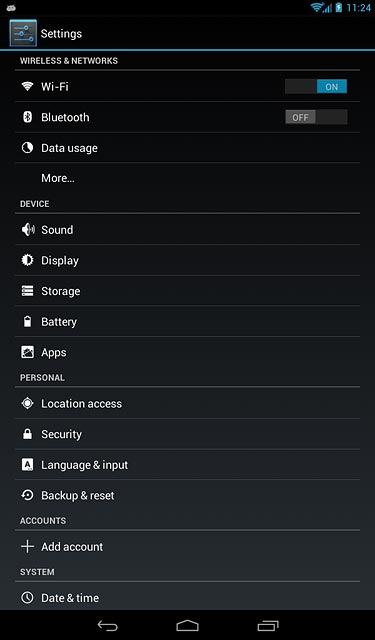Tap the Backup & reset icon
Image resolution: width=375 pixels, height=640 pixels.
27,495
